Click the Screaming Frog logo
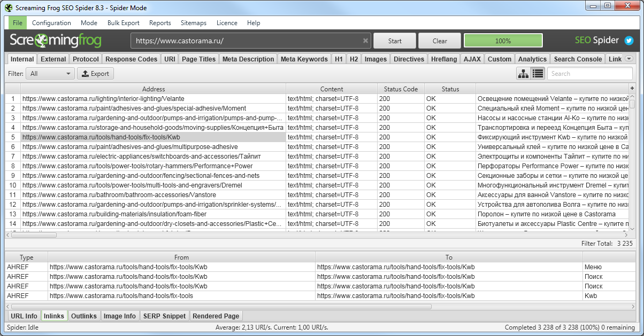Viewport: 644px width, 336px height. [56, 41]
